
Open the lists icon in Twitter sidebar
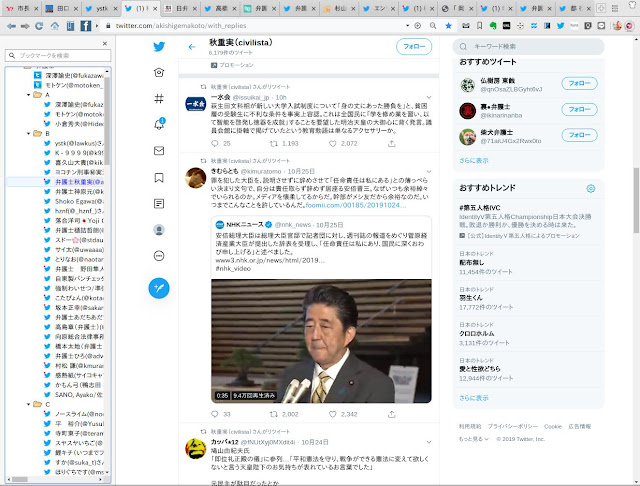pos(159,204)
